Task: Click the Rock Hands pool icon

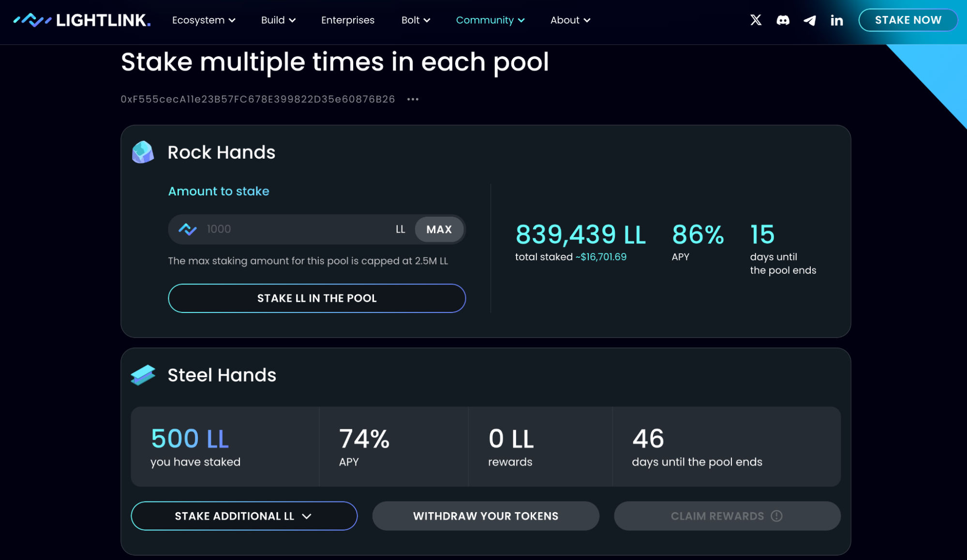Action: [x=143, y=152]
